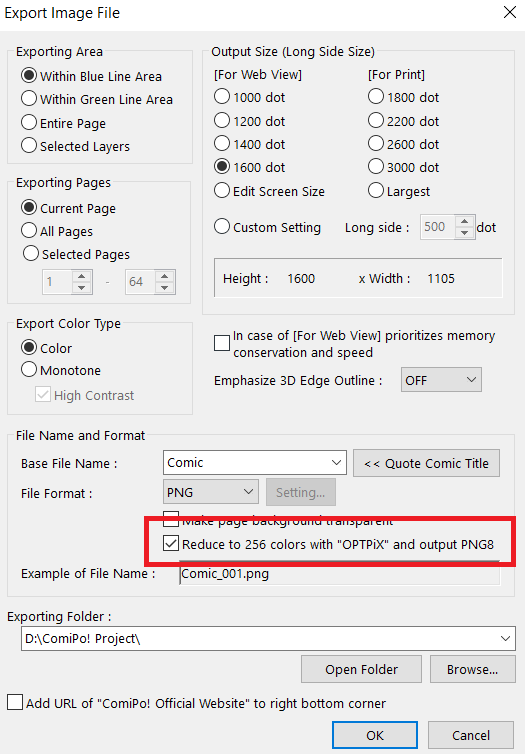This screenshot has height=754, width=525.
Task: Click the Height value 1600
Action: (x=301, y=278)
